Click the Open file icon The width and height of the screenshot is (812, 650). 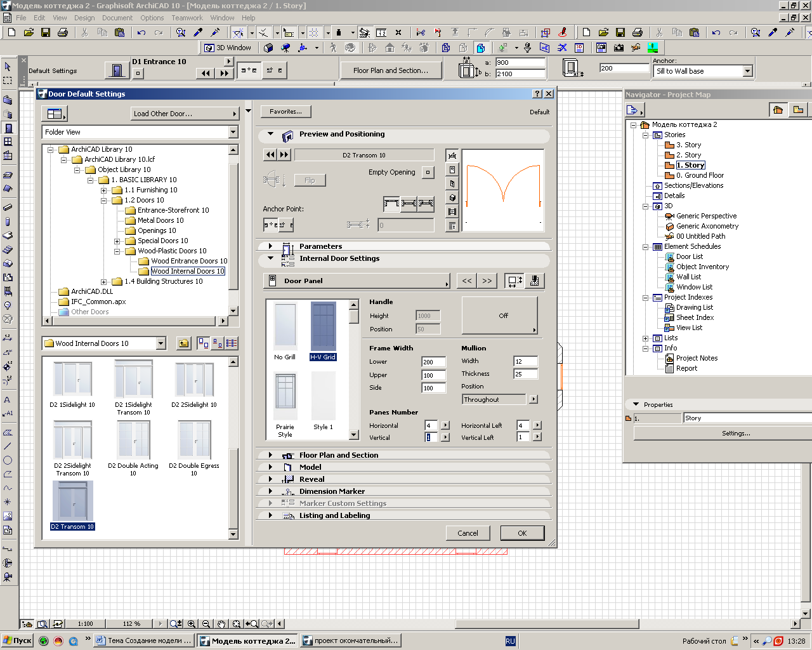point(29,32)
